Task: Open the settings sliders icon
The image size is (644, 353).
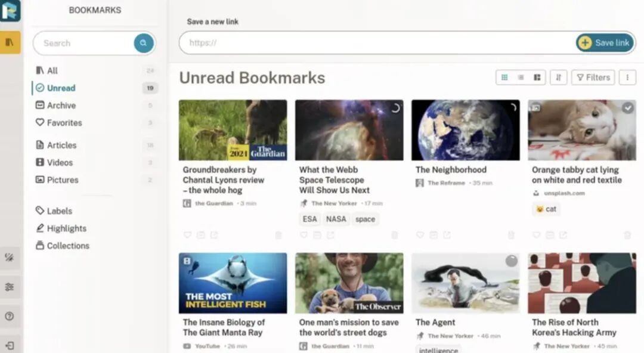Action: click(10, 287)
